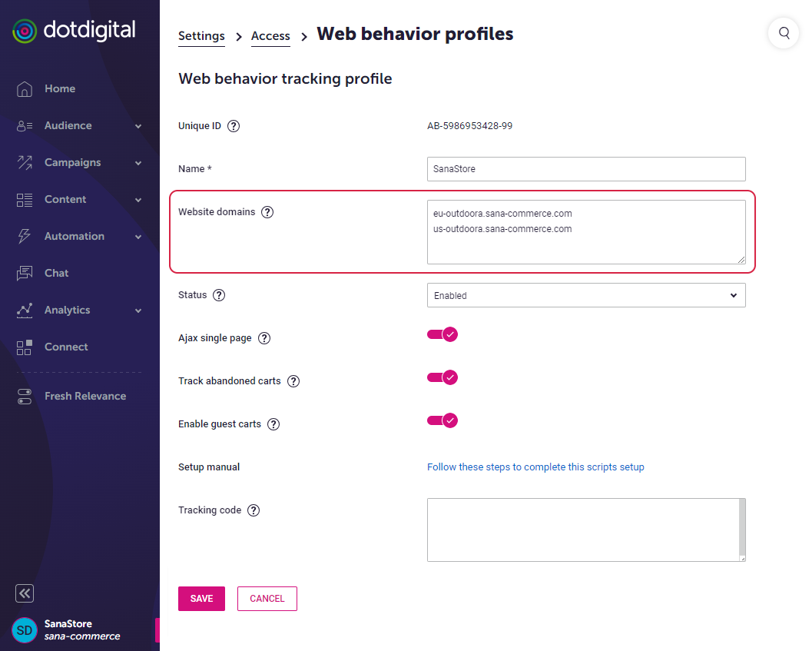Click into the Name input field
Screen dimensions: 812x651
click(586, 169)
